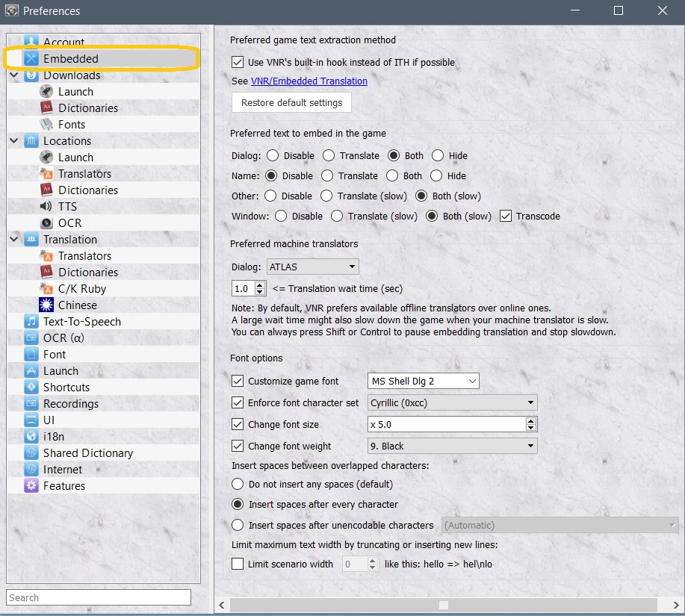The image size is (685, 616).
Task: Click the Shortcuts icon in sidebar
Action: (31, 388)
